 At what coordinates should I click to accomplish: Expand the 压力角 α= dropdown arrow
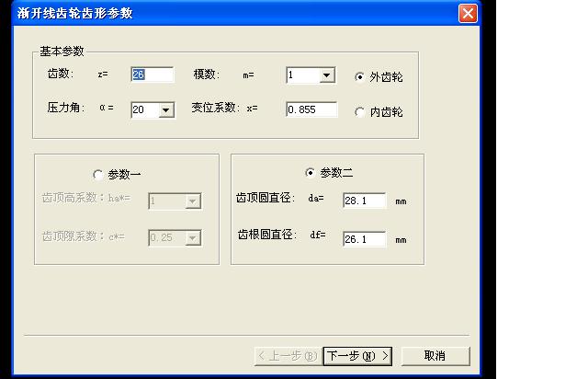pos(166,109)
